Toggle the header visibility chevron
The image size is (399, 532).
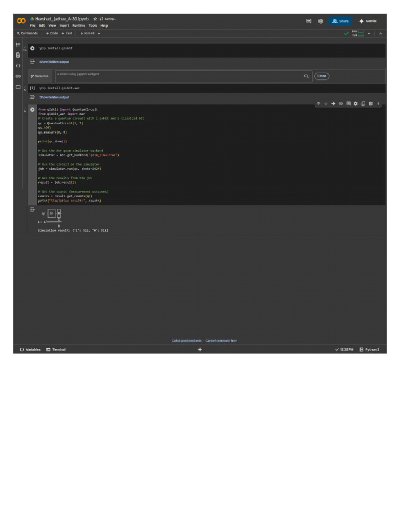[x=380, y=33]
